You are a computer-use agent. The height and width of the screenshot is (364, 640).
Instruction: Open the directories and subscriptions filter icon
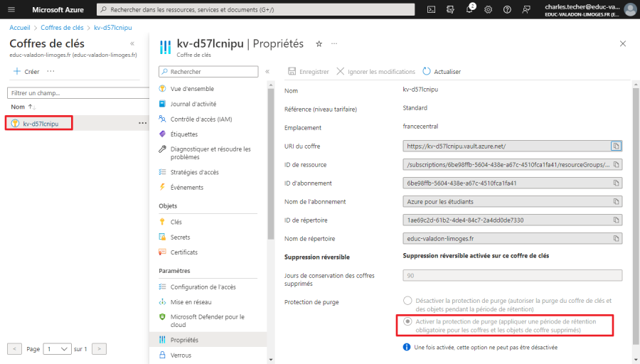450,9
